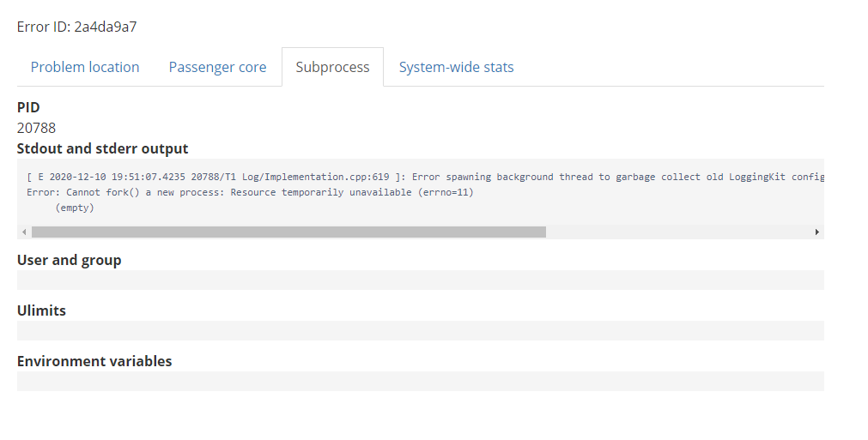Click the Ulimits heading
Screen dimensions: 868x440
(41, 310)
